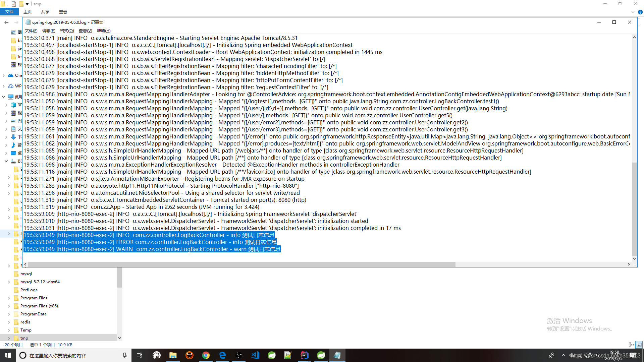Viewport: 644px width, 362px height.
Task: Click navigation pane scrollbar thumb
Action: pyautogui.click(x=119, y=278)
